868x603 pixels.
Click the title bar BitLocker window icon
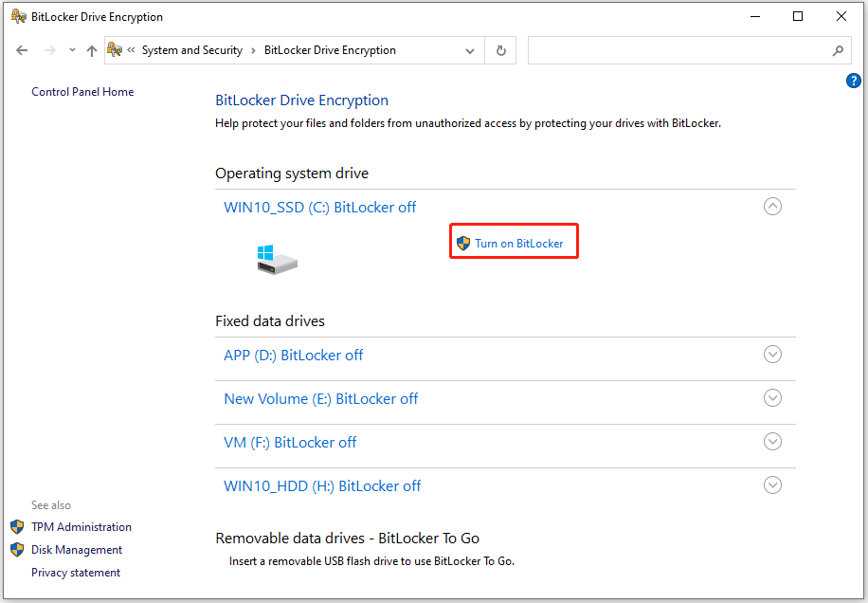point(18,17)
